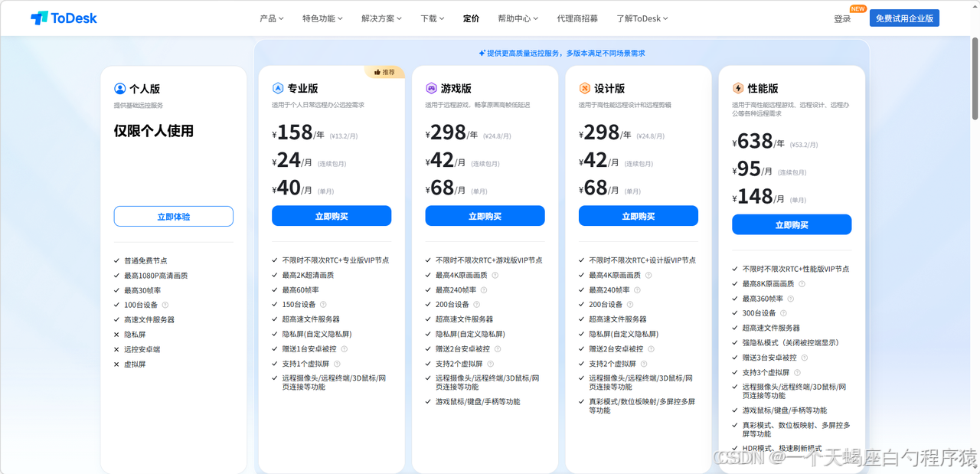Expand the 产品 dropdown menu
The width and height of the screenshot is (980, 474).
pyautogui.click(x=272, y=18)
